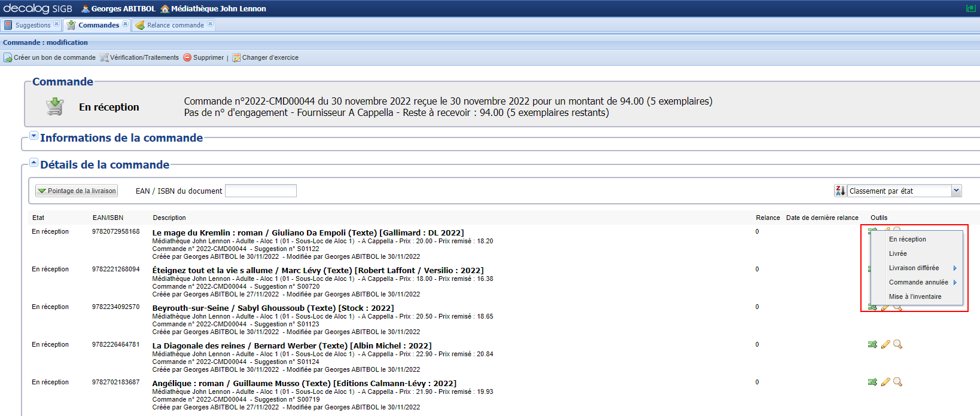Choose 'Livrée' in the status menu
Viewport: 980px width, 416px height.
917,253
